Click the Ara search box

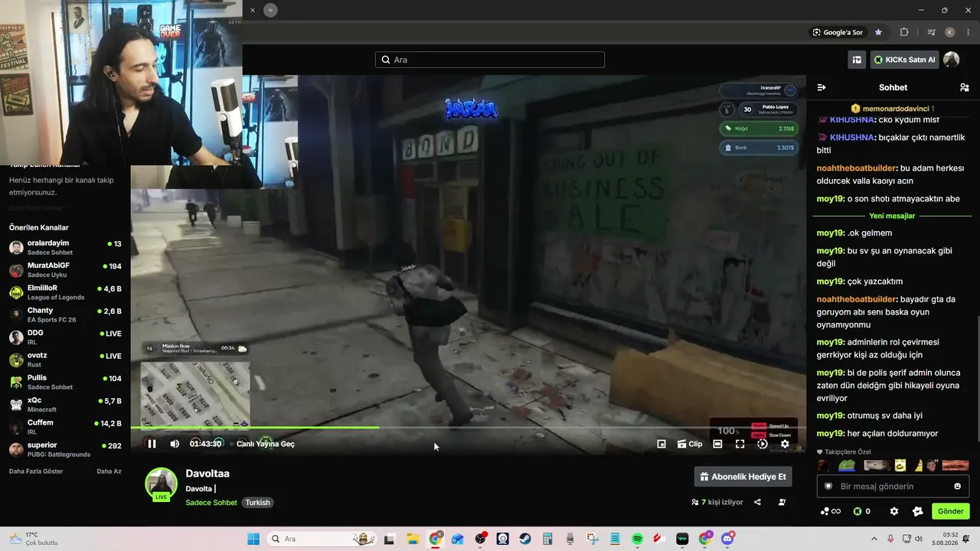pyautogui.click(x=490, y=60)
